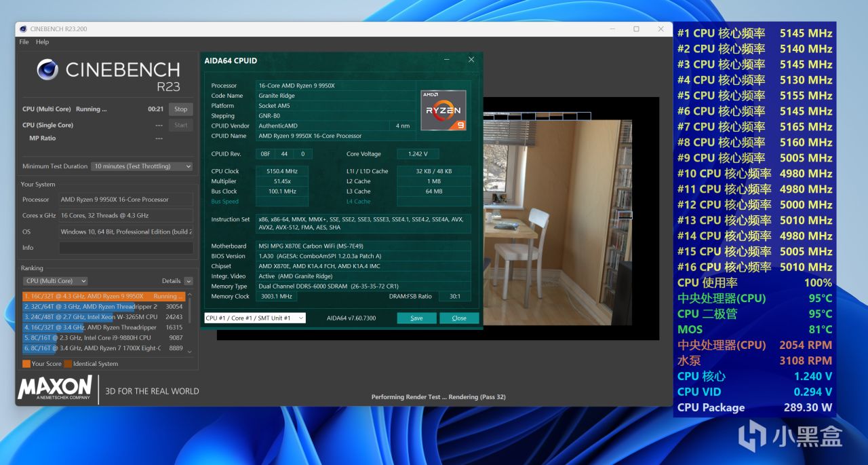Image resolution: width=868 pixels, height=465 pixels.
Task: Save the AIDA64 CPUID report
Action: tap(416, 318)
